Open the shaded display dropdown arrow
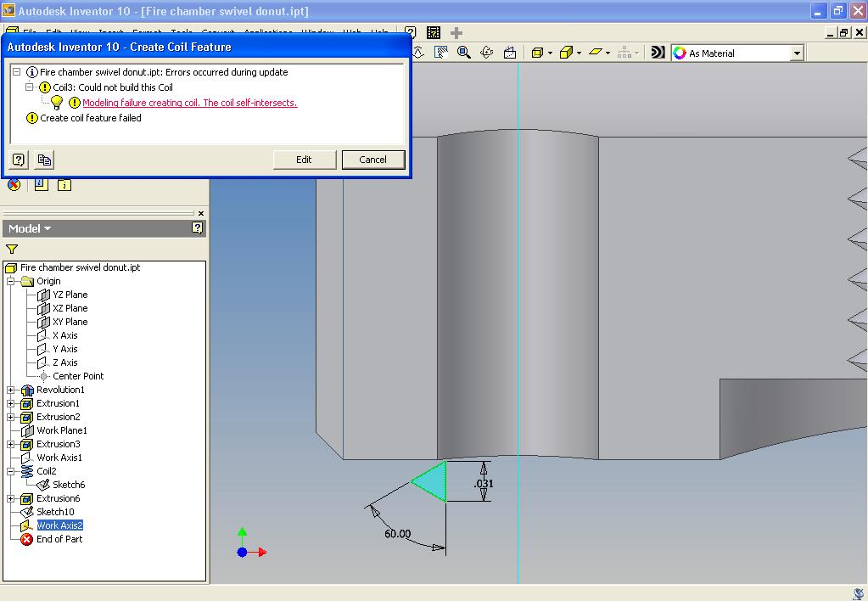Image resolution: width=868 pixels, height=601 pixels. (x=579, y=53)
